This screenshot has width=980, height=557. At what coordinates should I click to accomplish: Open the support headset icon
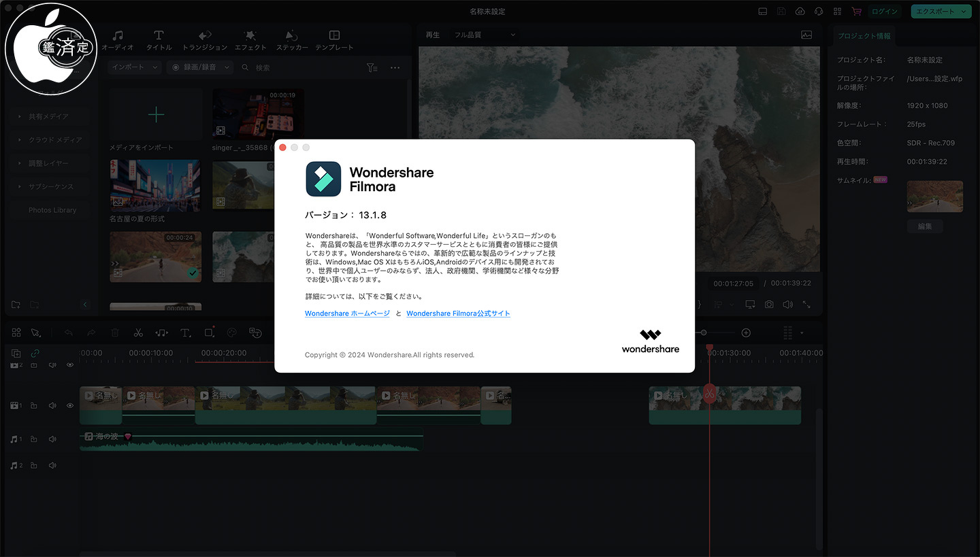point(819,12)
